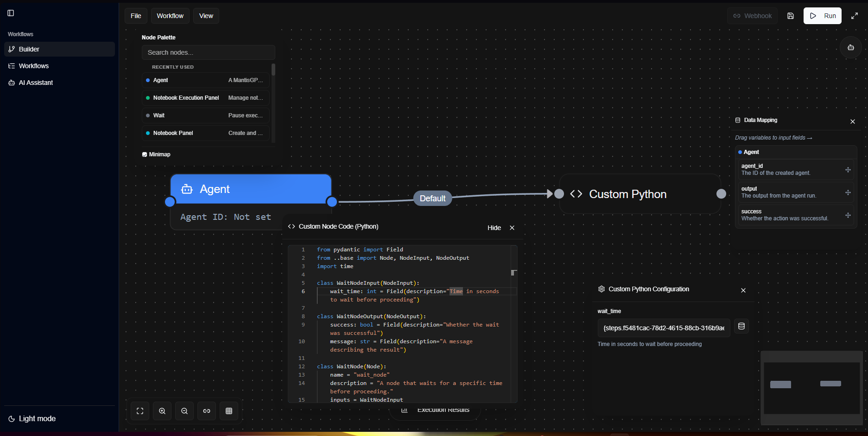
Task: Expand editor fullscreen with diagonal arrows icon
Action: click(x=855, y=15)
